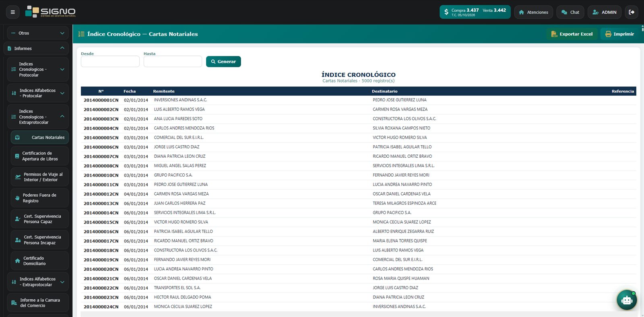Collapse Indices Cronologicos - Extraprotocolar submenu
The image size is (644, 317).
coord(38,117)
